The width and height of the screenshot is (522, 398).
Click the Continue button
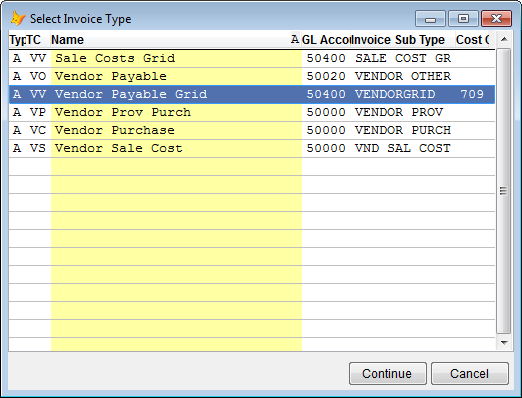click(x=388, y=373)
